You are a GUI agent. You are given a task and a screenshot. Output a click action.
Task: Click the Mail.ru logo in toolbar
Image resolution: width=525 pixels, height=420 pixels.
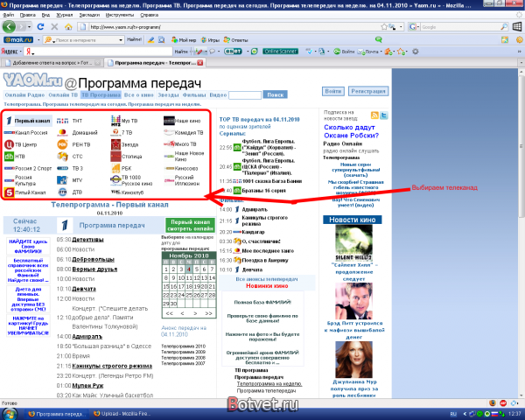[18, 40]
